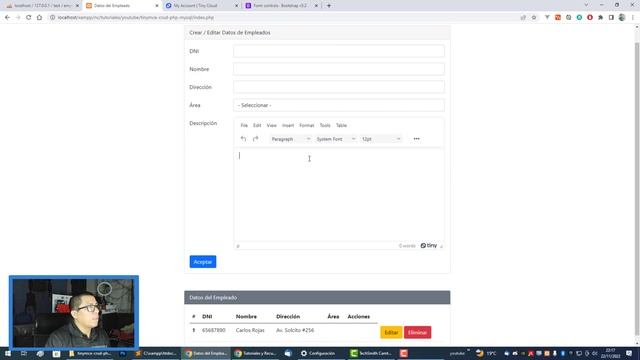Image resolution: width=640 pixels, height=360 pixels.
Task: Open the weather widget in taskbar
Action: 485,353
